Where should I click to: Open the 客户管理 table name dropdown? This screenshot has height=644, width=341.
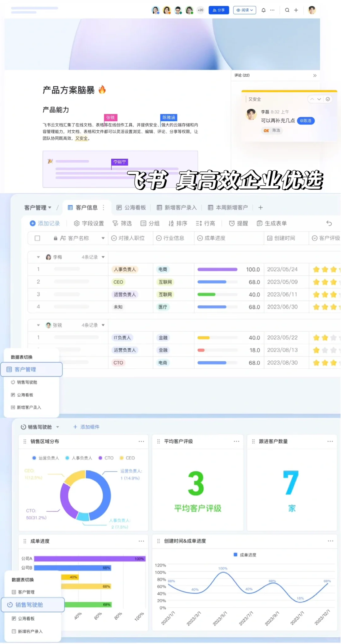[x=38, y=207]
